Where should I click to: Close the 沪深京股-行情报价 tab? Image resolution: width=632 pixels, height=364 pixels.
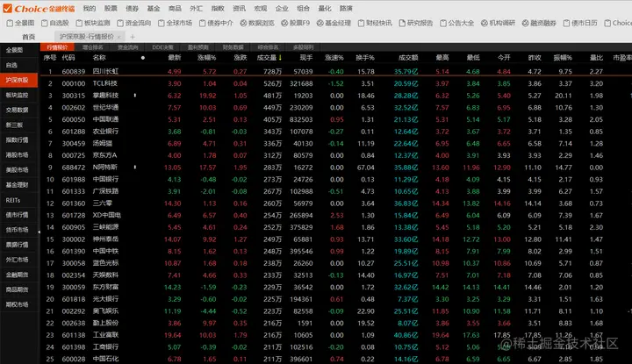coord(118,37)
